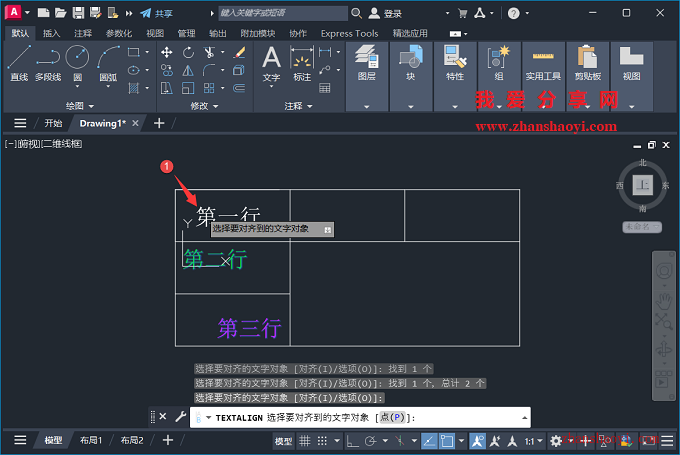Click the Linear dimension icon
The image size is (680, 455).
point(325,52)
